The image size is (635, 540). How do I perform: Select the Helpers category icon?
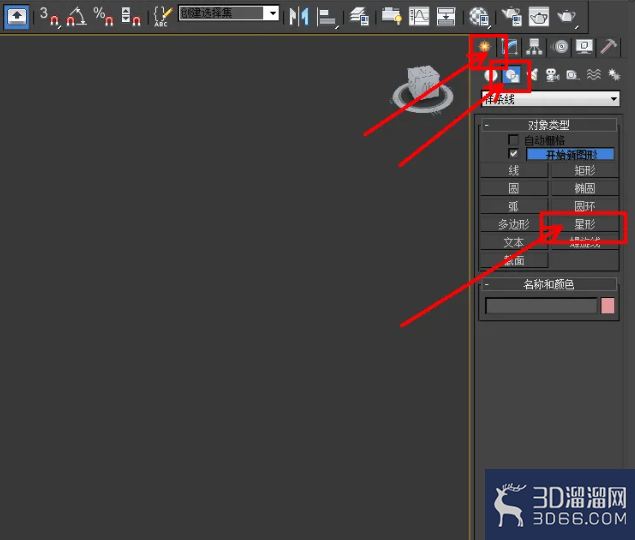(573, 75)
